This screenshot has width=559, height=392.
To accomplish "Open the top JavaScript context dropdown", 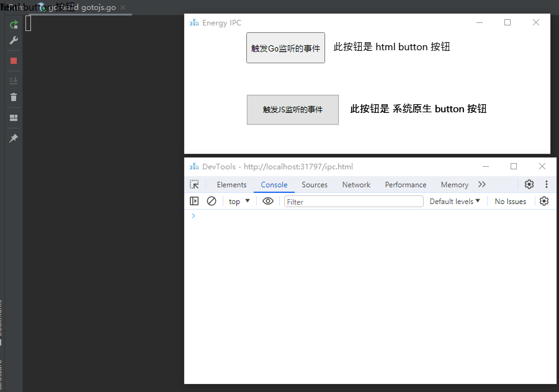I will (x=239, y=202).
